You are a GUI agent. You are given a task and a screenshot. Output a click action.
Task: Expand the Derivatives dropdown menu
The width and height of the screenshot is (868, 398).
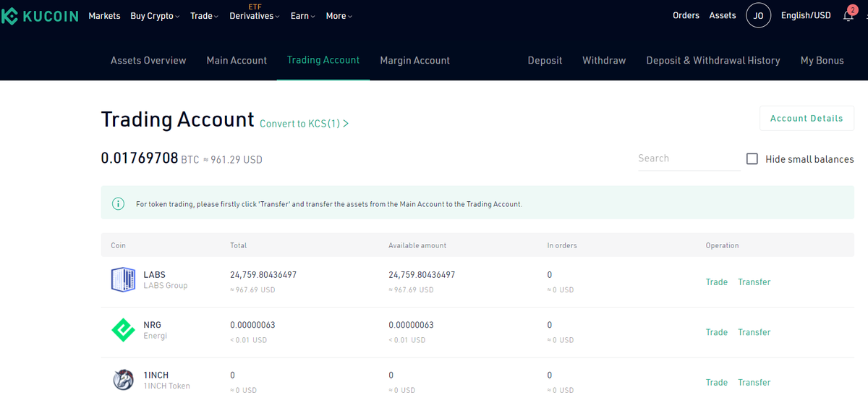point(255,16)
